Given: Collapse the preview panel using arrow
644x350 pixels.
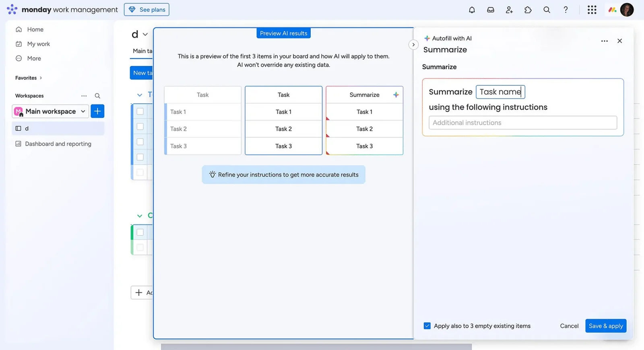Looking at the screenshot, I should [413, 45].
